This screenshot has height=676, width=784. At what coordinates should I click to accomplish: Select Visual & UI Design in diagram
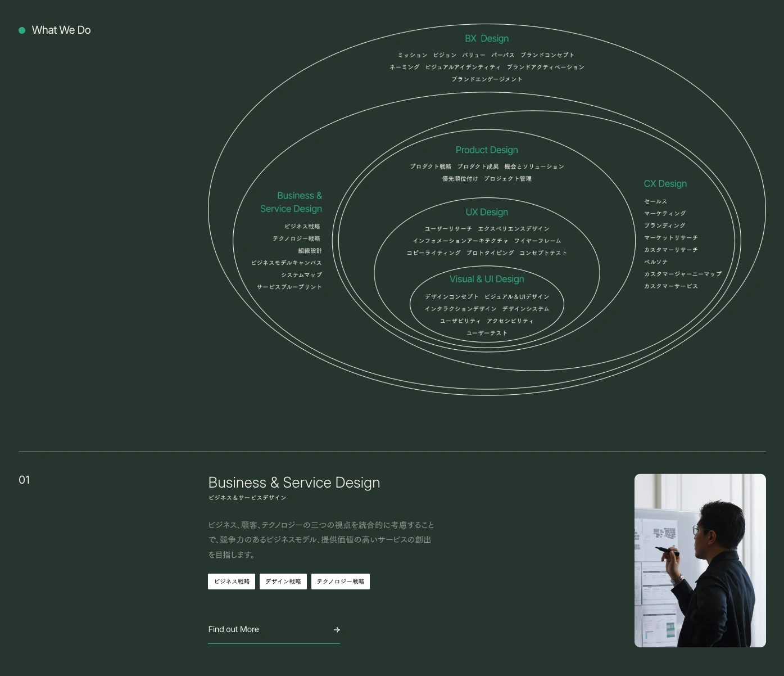(x=487, y=279)
